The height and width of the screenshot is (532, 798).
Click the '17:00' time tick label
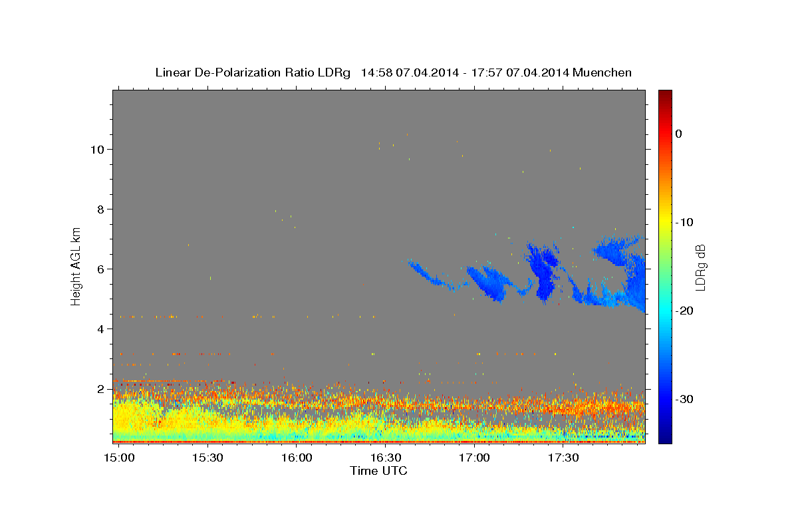pos(475,458)
